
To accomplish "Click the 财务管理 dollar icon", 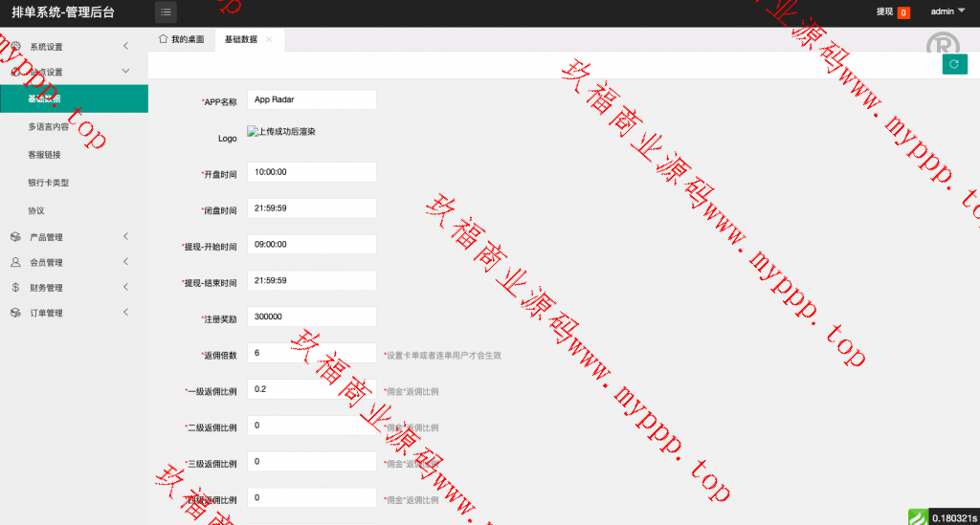I will 15,287.
